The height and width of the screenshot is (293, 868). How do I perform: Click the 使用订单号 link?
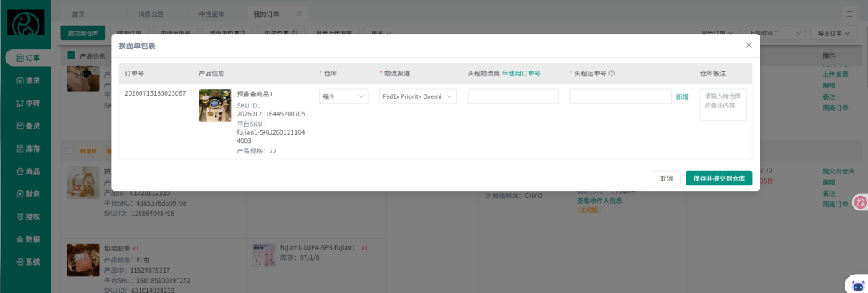(x=522, y=73)
